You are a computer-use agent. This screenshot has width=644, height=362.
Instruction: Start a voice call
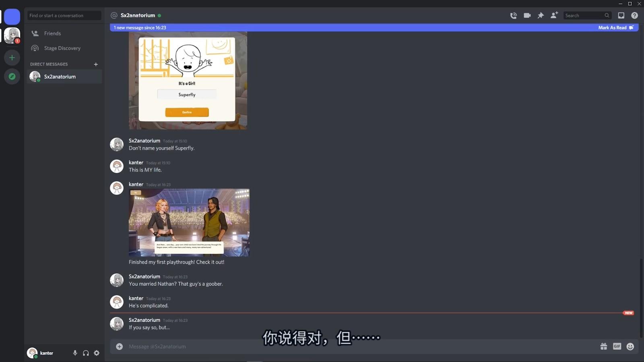(x=513, y=15)
